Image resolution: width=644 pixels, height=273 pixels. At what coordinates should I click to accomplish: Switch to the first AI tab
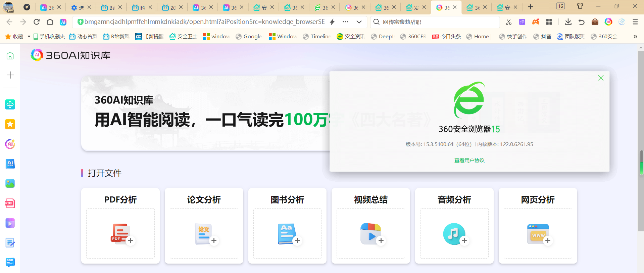[x=50, y=7]
